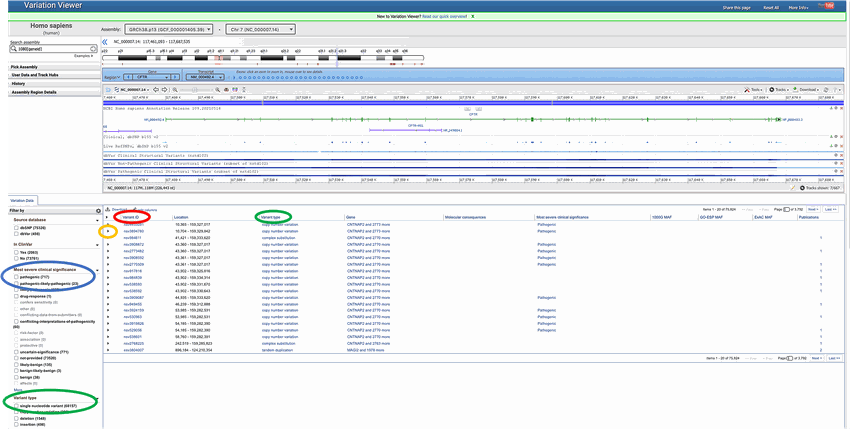Click the Examples link under search
This screenshot has width=850, height=429.
83,56
